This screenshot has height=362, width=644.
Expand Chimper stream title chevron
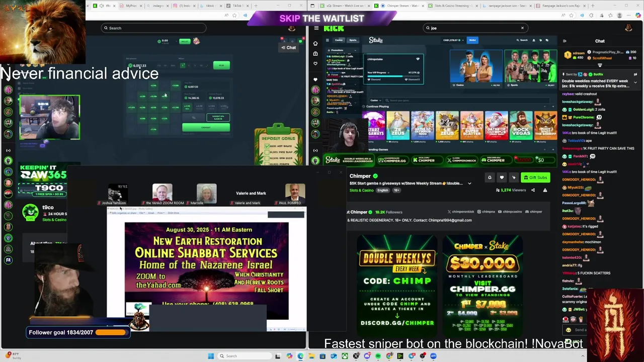pos(469,184)
